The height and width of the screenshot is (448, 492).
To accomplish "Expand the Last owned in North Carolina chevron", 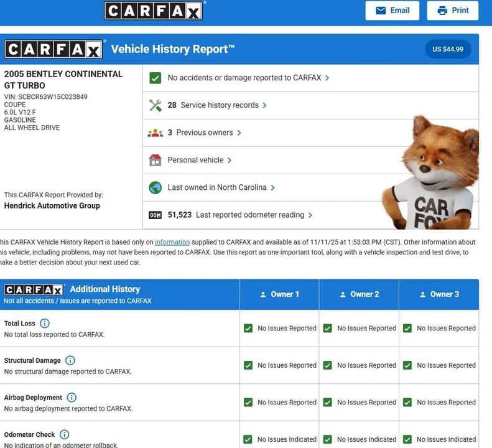I will [272, 188].
